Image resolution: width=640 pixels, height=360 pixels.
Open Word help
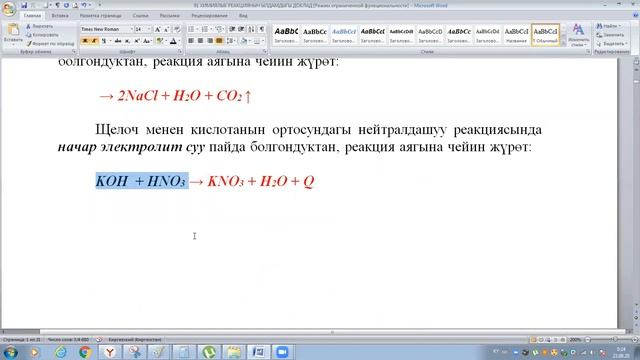point(635,16)
